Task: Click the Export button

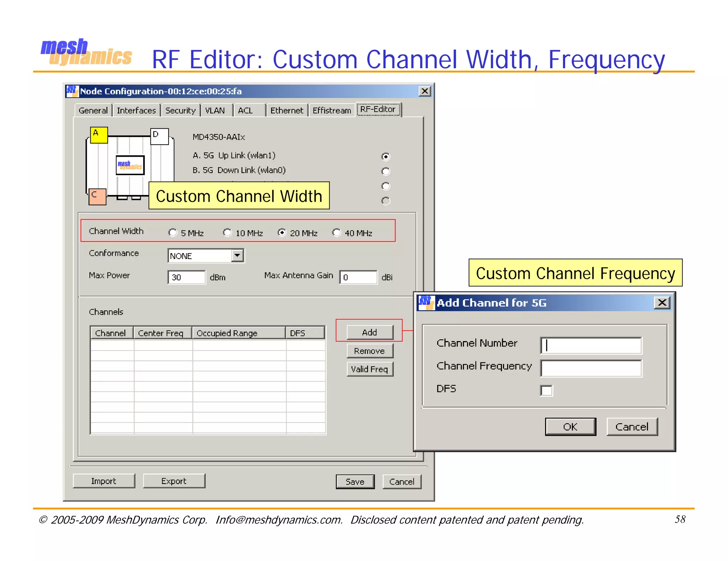Action: (x=174, y=481)
